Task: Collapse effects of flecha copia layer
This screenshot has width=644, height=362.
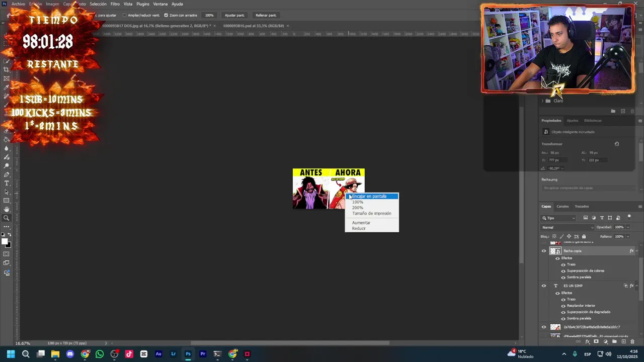Action: pyautogui.click(x=637, y=251)
